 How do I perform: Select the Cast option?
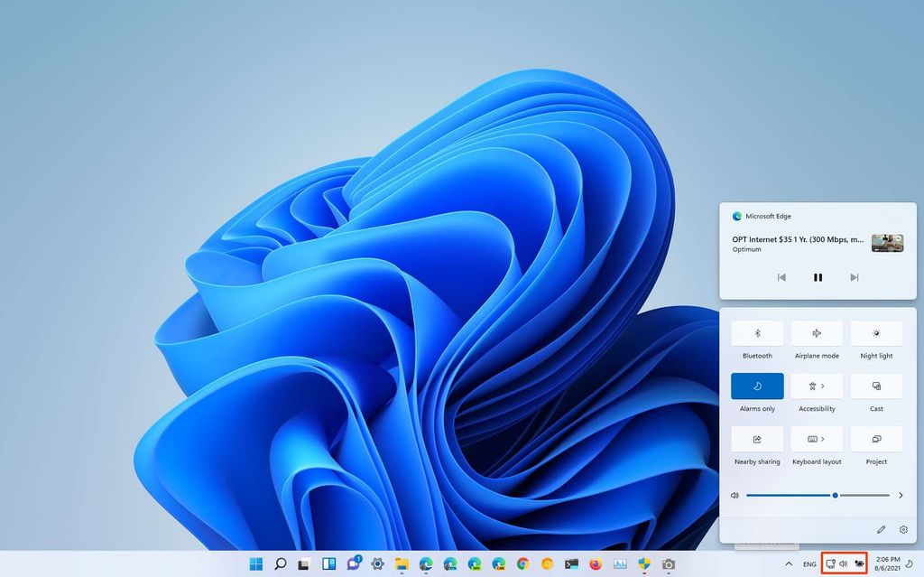click(876, 386)
